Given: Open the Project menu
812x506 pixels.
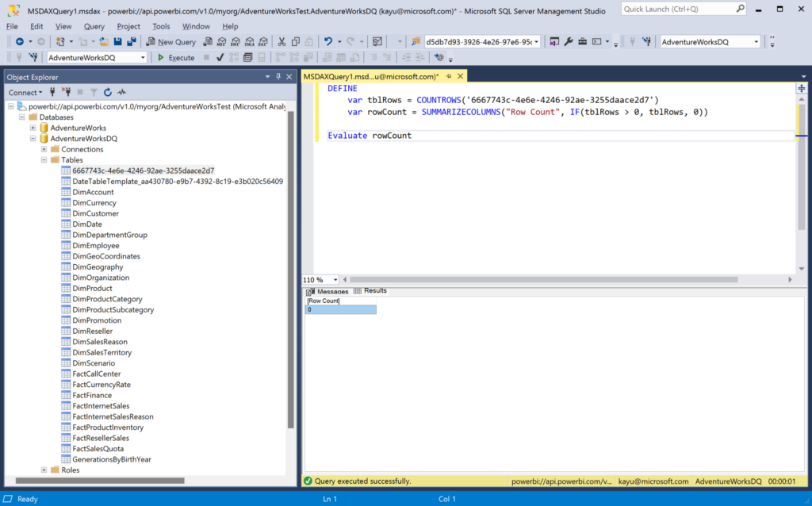Looking at the screenshot, I should click(x=128, y=26).
